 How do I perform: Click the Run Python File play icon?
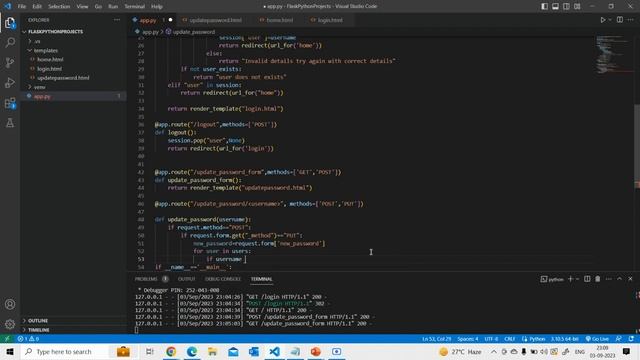pyautogui.click(x=602, y=20)
